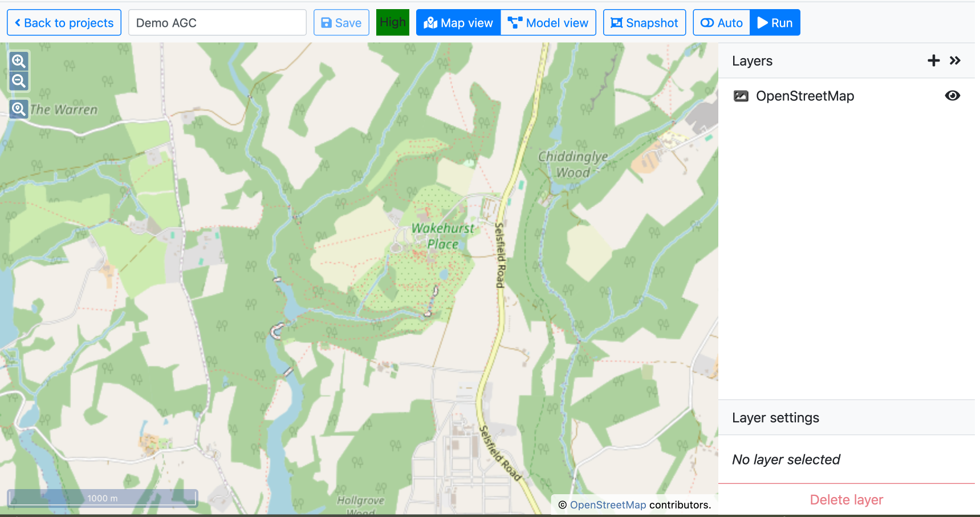The image size is (980, 517).
Task: Open the OpenStreetMap attribution link
Action: pos(608,504)
